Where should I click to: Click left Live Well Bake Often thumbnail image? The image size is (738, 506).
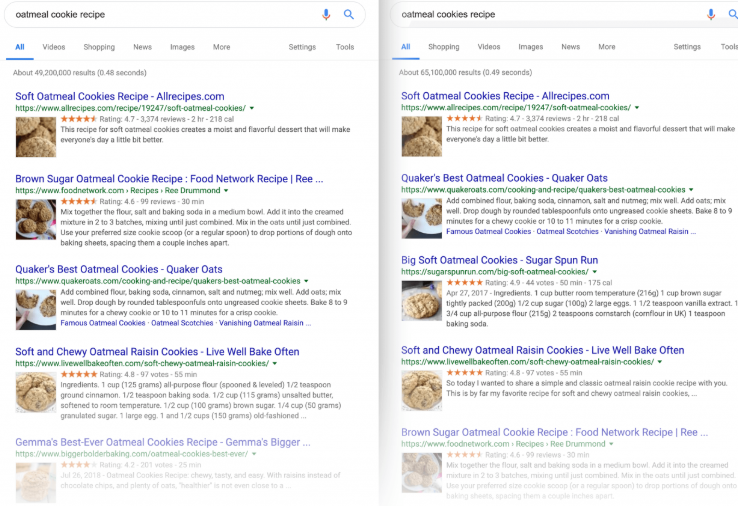point(36,393)
